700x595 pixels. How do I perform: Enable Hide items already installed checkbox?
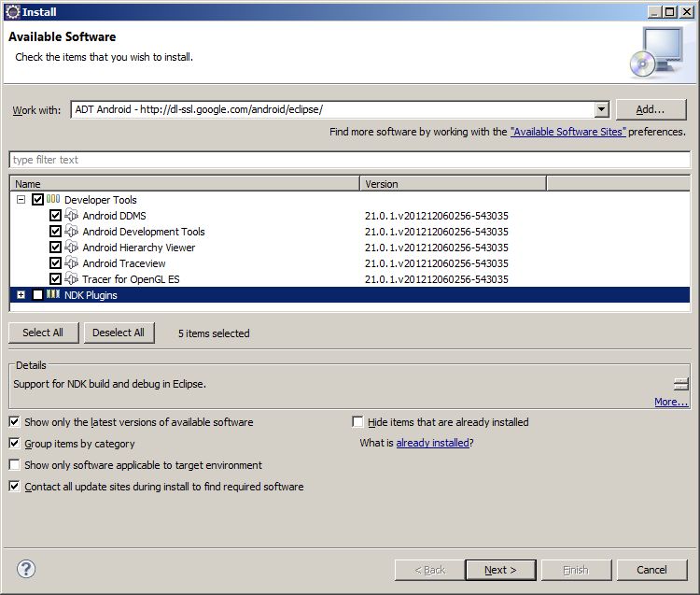357,421
